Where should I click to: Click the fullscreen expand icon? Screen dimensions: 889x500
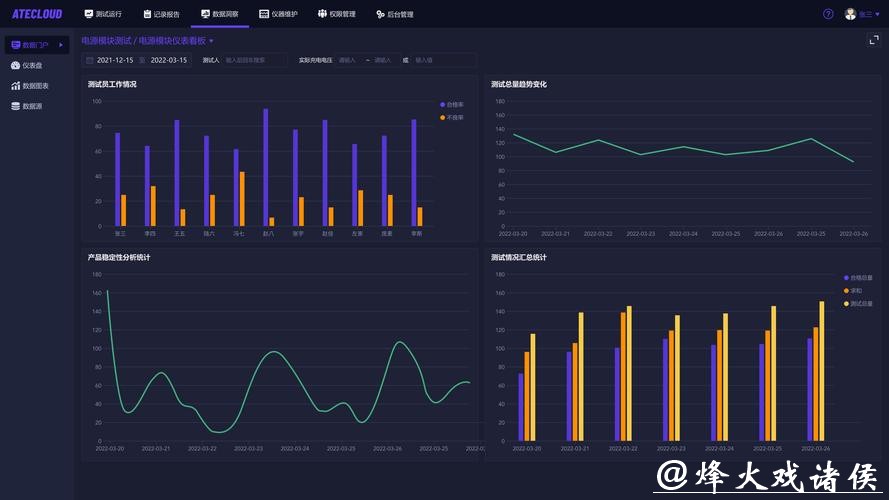873,40
